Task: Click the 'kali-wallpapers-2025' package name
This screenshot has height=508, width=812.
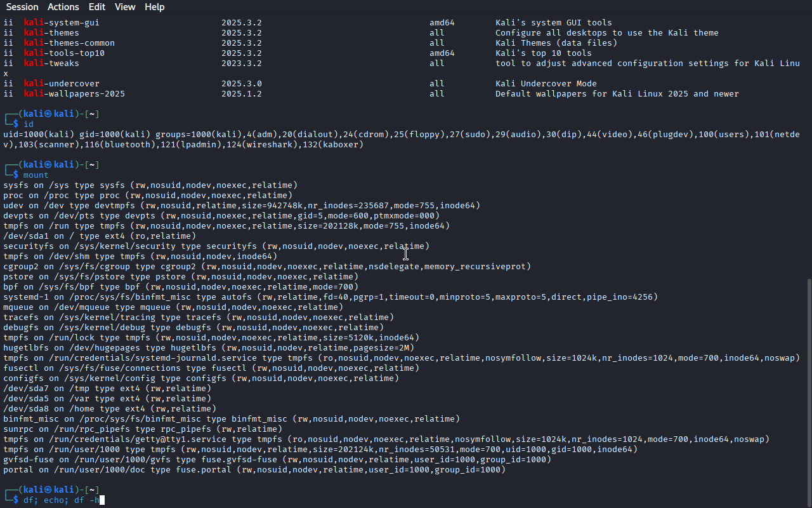Action: 74,94
